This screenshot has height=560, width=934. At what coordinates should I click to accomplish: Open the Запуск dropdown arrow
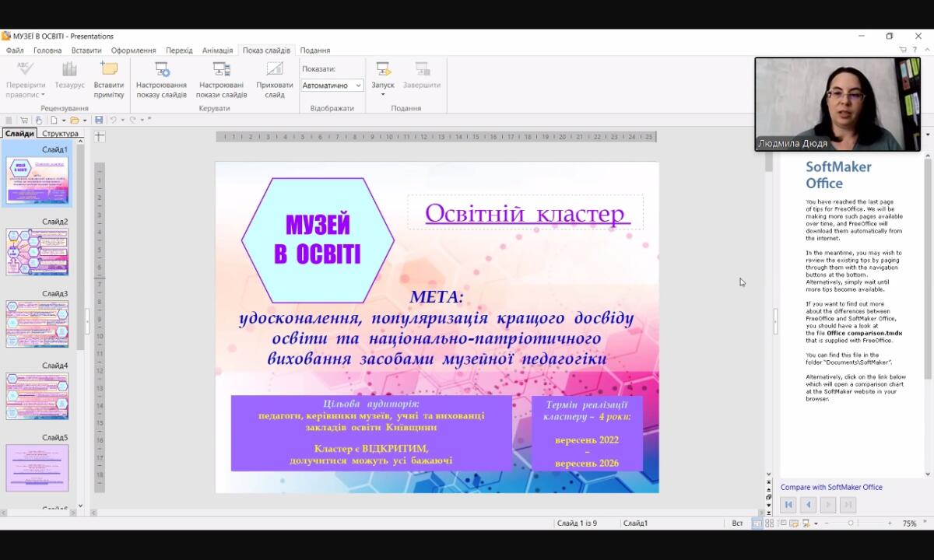coord(382,95)
